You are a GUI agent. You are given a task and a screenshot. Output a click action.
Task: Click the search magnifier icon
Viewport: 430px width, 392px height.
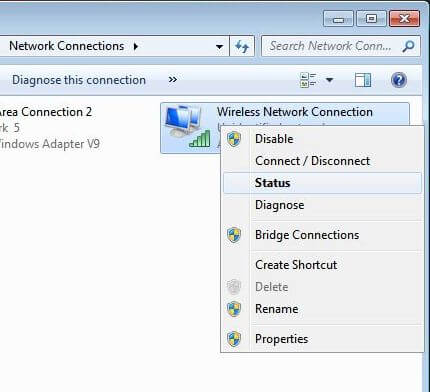(408, 46)
